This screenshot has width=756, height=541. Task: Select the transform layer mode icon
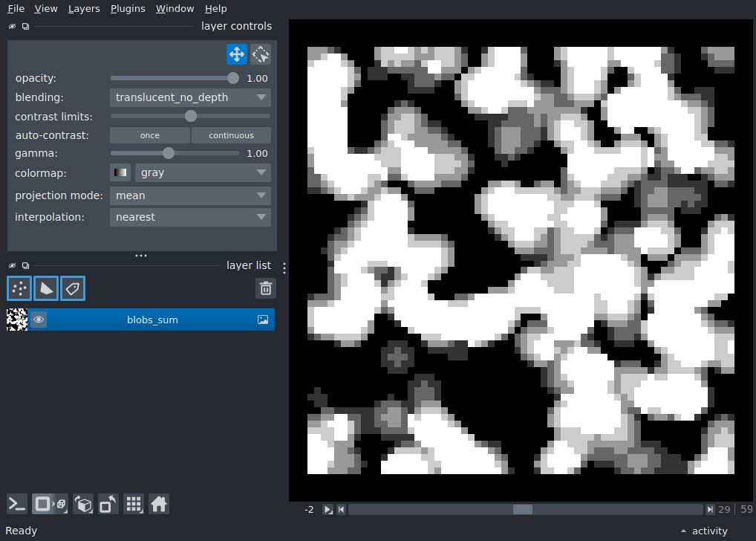[x=261, y=54]
